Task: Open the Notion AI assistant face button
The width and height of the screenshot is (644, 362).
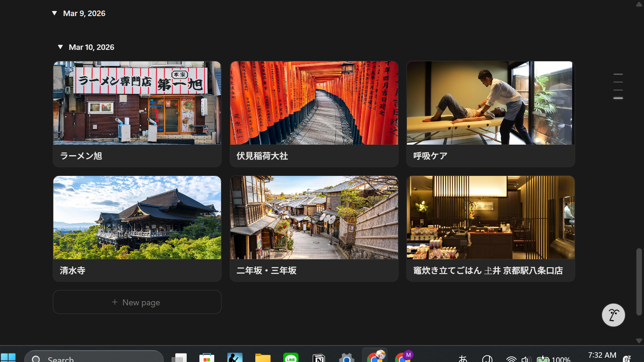Action: [x=613, y=315]
